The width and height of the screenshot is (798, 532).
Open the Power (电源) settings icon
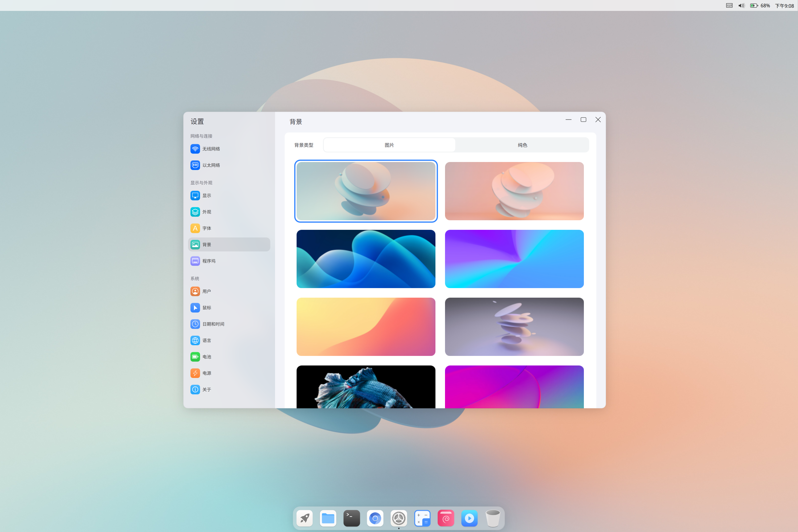point(195,373)
